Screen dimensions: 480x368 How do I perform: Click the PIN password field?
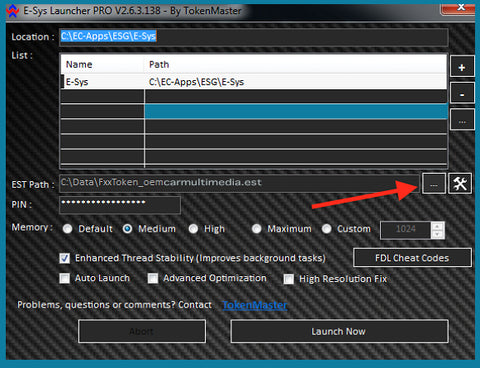coord(120,205)
